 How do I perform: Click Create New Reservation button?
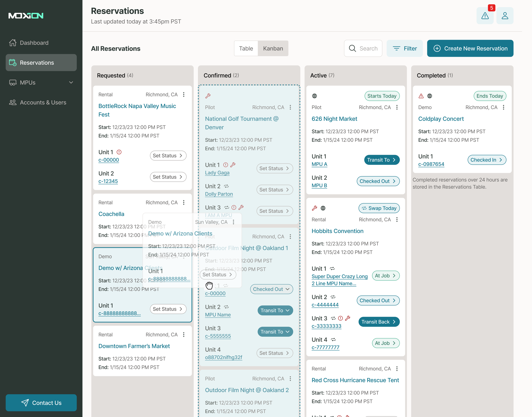tap(470, 48)
